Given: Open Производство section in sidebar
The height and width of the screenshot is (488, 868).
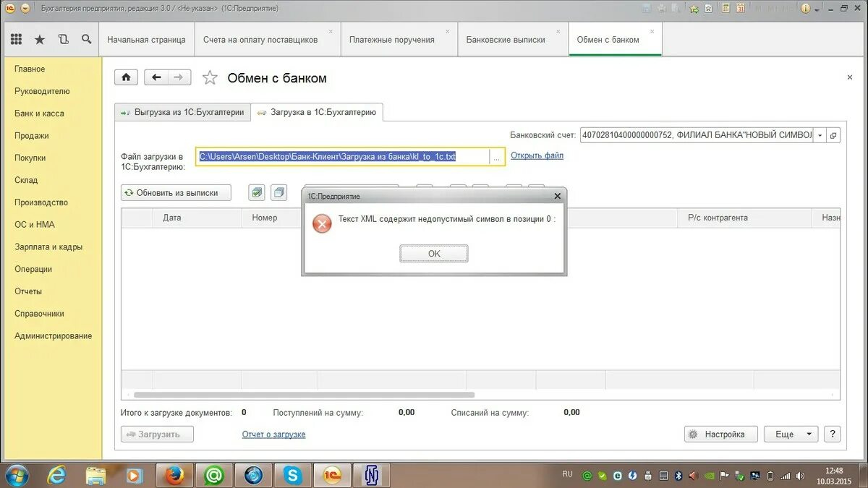Looking at the screenshot, I should click(41, 202).
